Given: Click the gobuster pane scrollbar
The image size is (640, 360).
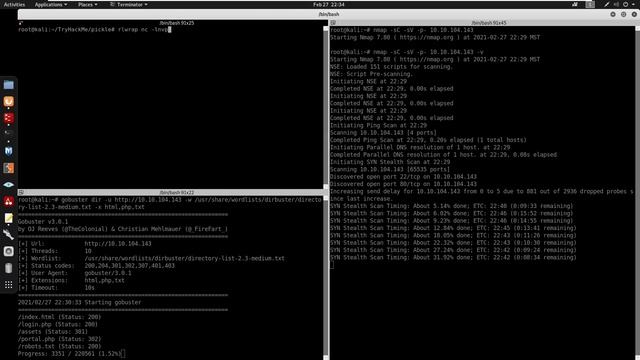Looking at the screenshot, I should (326, 278).
